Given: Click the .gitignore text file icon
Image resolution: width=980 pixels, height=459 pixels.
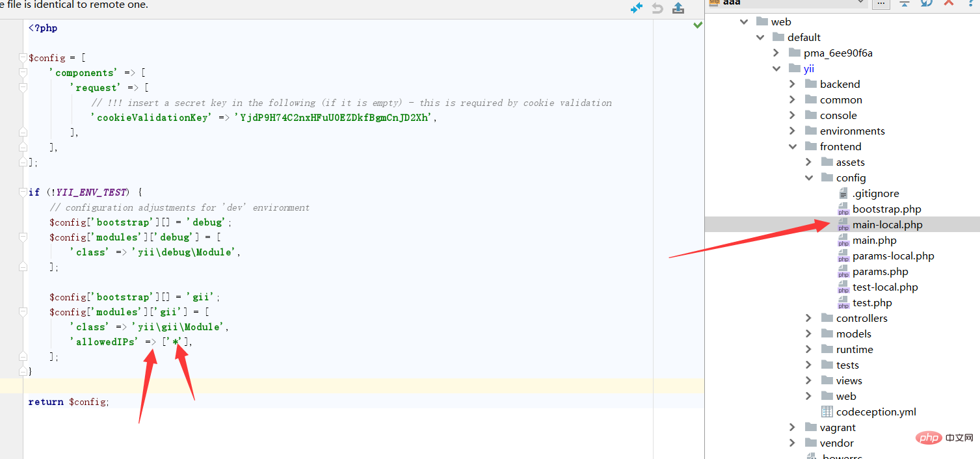Looking at the screenshot, I should pos(843,193).
